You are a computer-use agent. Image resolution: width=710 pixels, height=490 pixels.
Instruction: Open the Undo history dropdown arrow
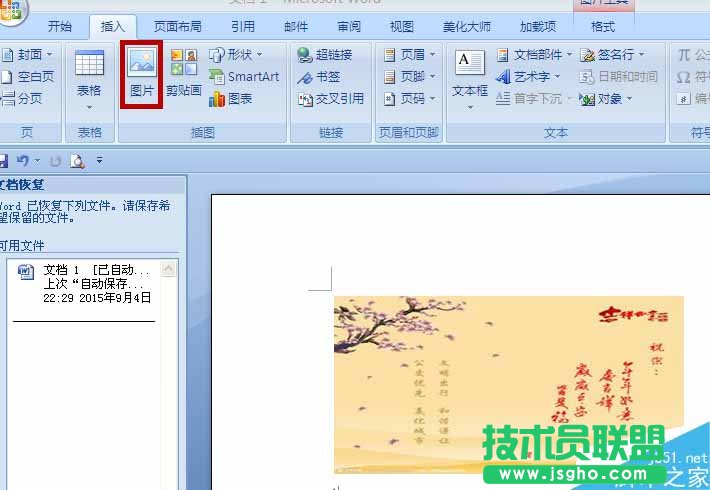(x=38, y=160)
